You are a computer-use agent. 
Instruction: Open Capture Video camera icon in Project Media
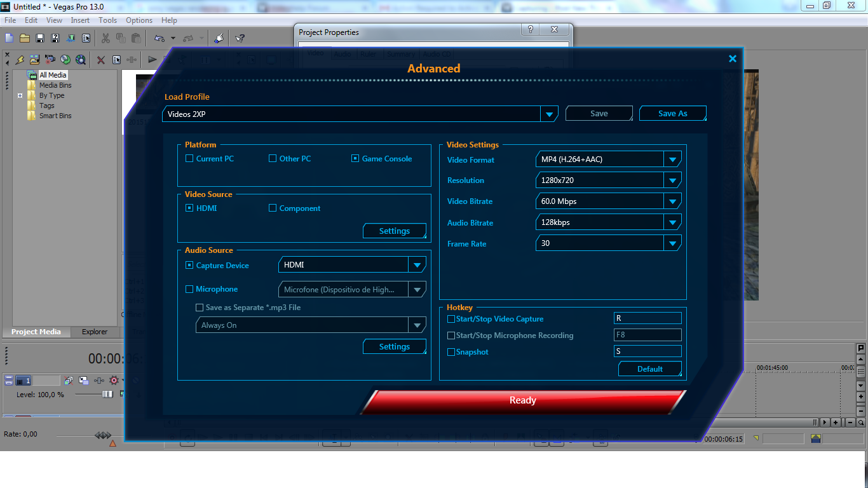pyautogui.click(x=50, y=60)
